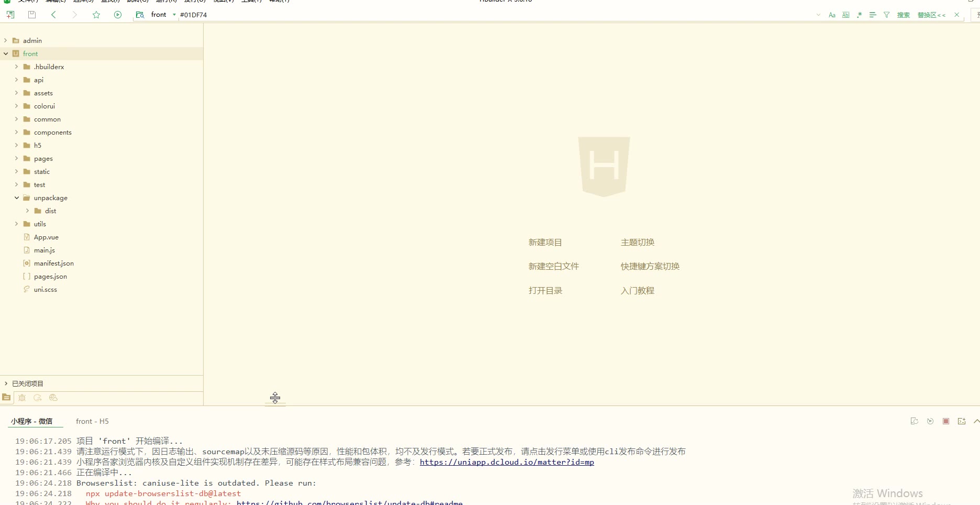Switch to the 小程序 - 微信 console tab
980x505 pixels.
click(x=32, y=421)
